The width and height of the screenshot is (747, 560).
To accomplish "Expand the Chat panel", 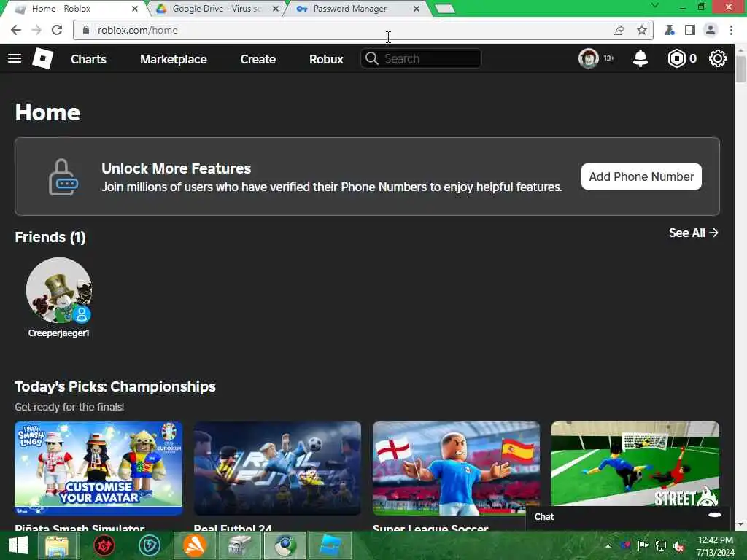I will coord(627,517).
